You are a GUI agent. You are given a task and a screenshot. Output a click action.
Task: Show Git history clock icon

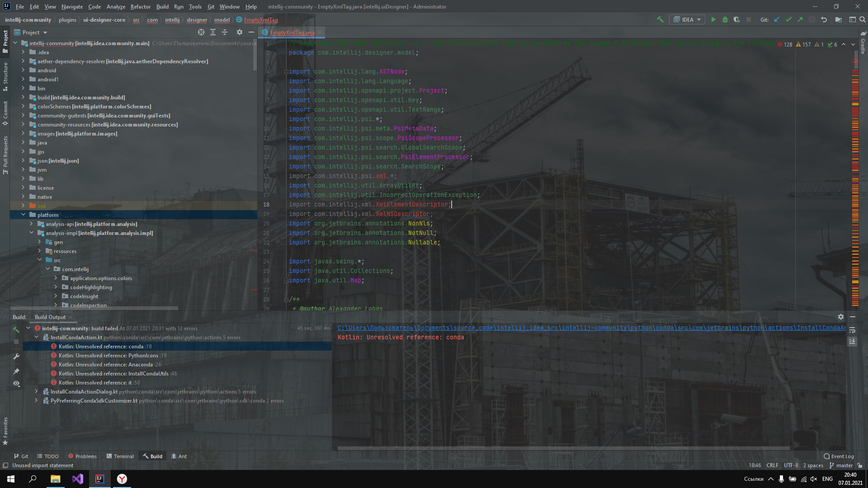[x=812, y=19]
